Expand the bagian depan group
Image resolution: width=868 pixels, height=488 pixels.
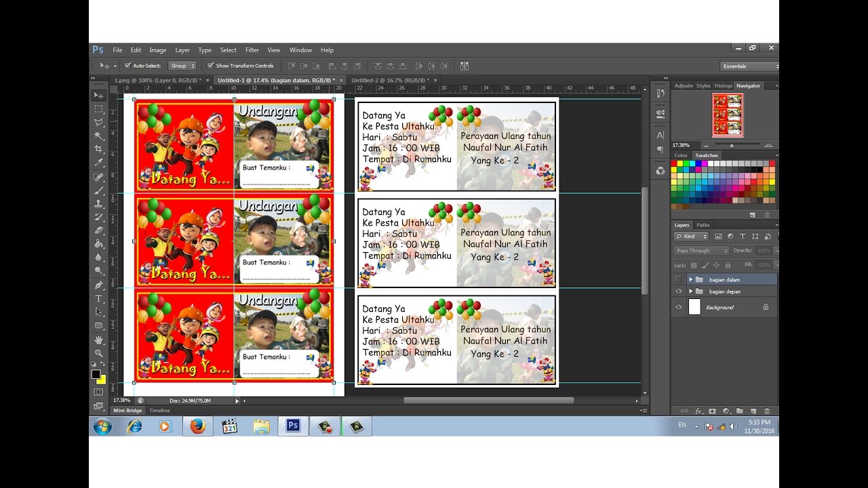(691, 291)
